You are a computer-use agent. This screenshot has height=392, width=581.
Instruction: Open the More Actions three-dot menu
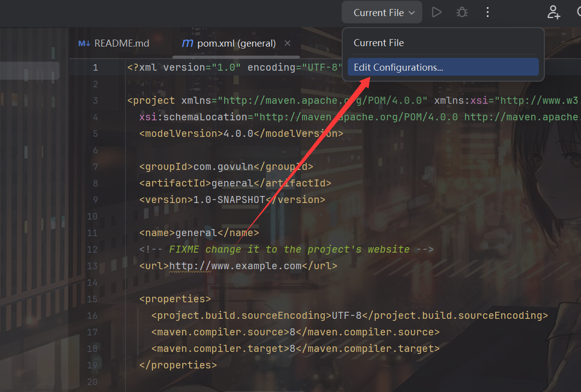pyautogui.click(x=487, y=13)
